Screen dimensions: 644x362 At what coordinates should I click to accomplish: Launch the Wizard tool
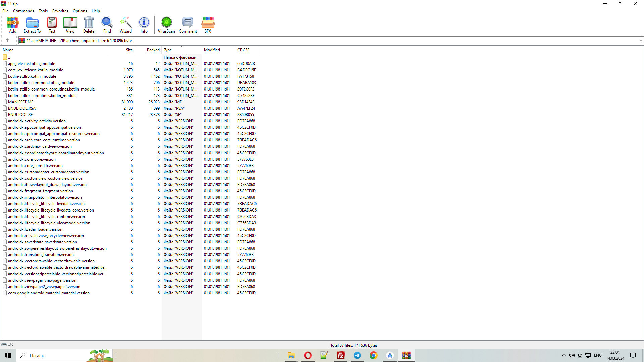coord(126,25)
